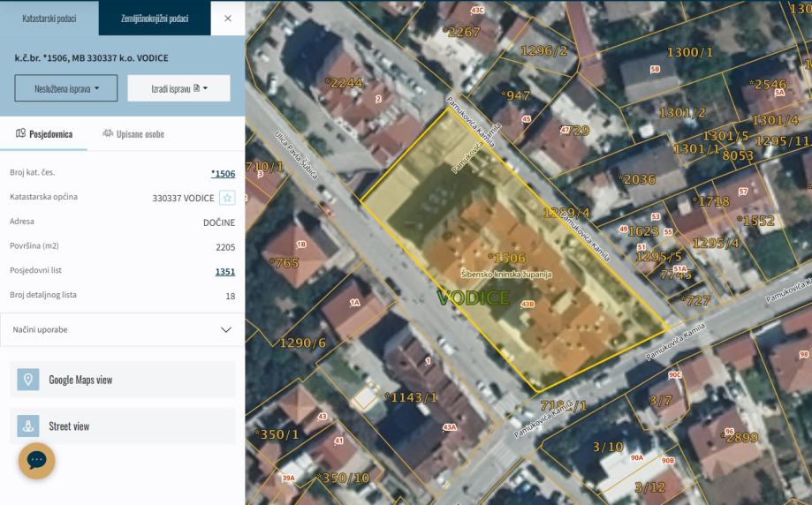This screenshot has height=505, width=812.
Task: Switch to Katastarski podaci tab
Action: [x=49, y=19]
